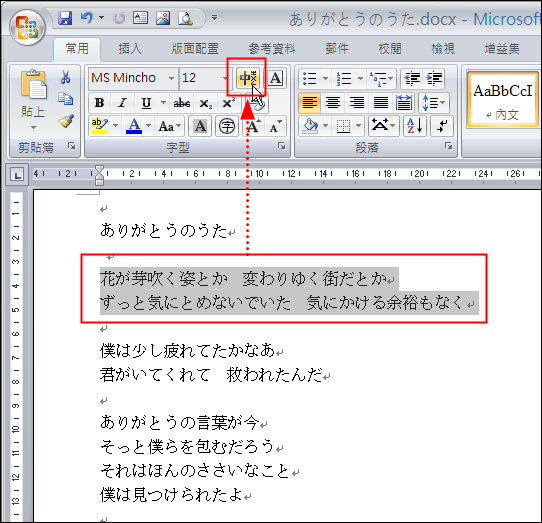
Task: Open Print Preview from the Quick Access toolbar
Action: tap(185, 18)
